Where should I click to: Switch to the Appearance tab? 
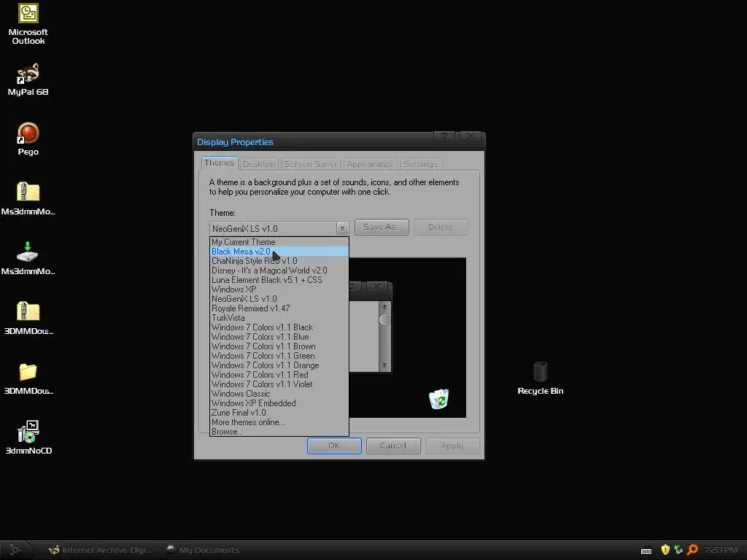point(370,164)
